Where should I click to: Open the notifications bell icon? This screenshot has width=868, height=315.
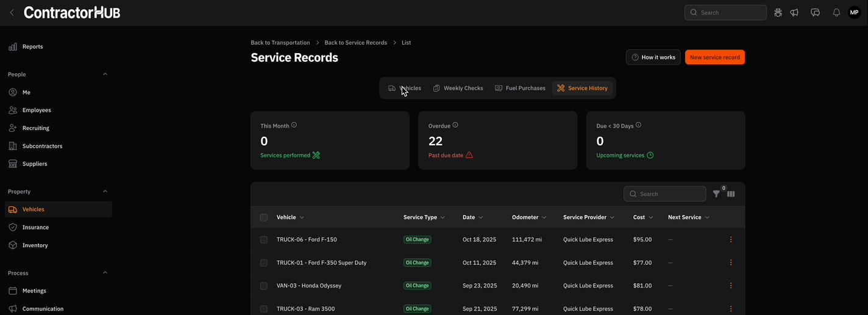pos(836,12)
